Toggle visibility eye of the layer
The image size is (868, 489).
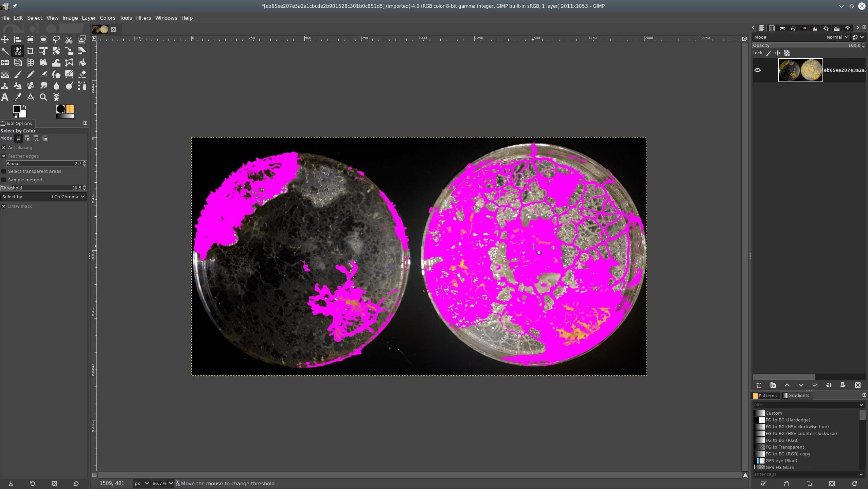pyautogui.click(x=758, y=70)
